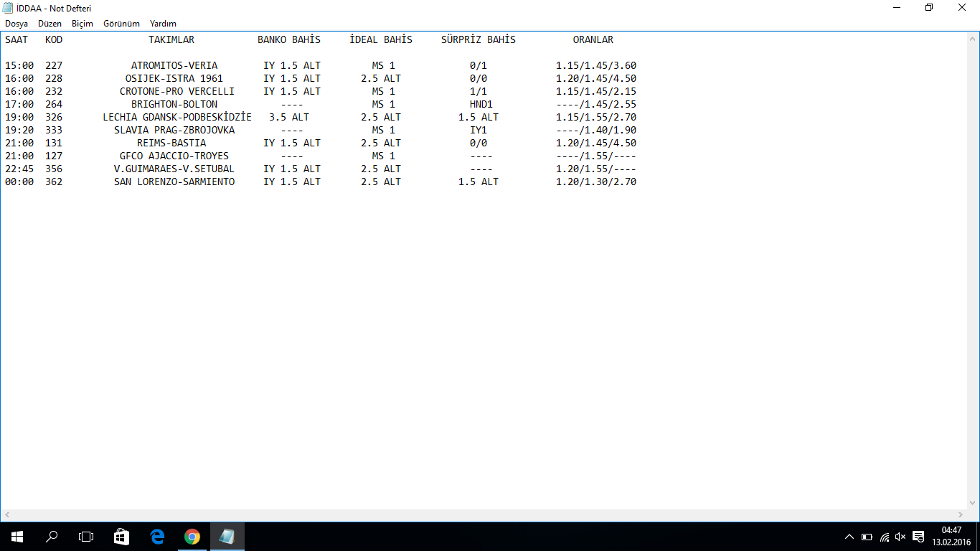Open taskbar search magnifier

tap(52, 537)
